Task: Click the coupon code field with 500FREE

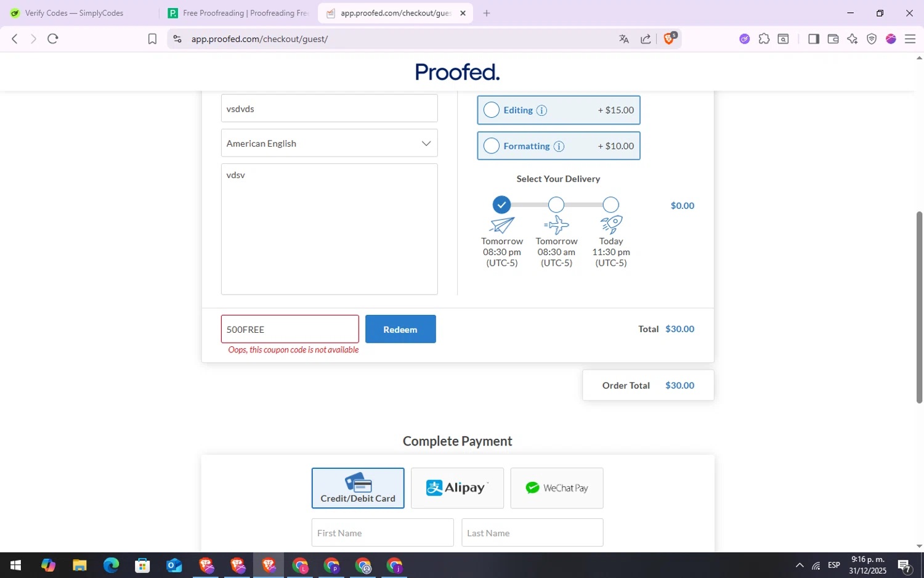Action: pos(290,329)
